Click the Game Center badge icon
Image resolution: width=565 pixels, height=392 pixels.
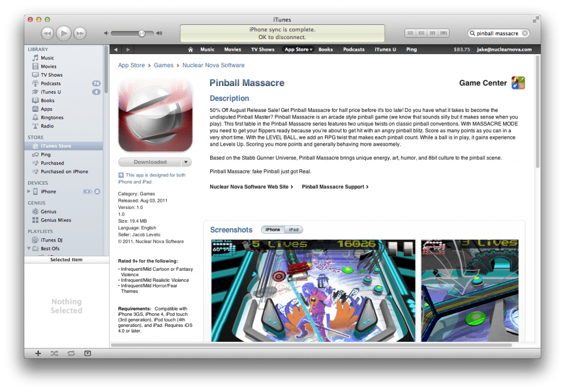click(519, 83)
